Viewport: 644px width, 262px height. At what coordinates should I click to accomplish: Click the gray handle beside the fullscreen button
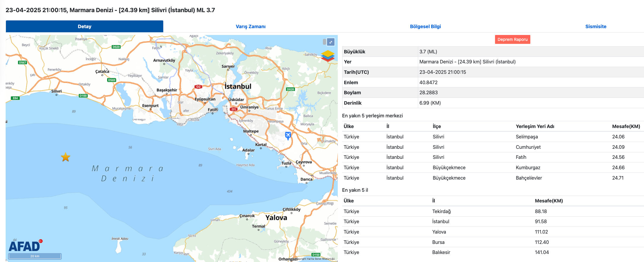[x=324, y=42]
